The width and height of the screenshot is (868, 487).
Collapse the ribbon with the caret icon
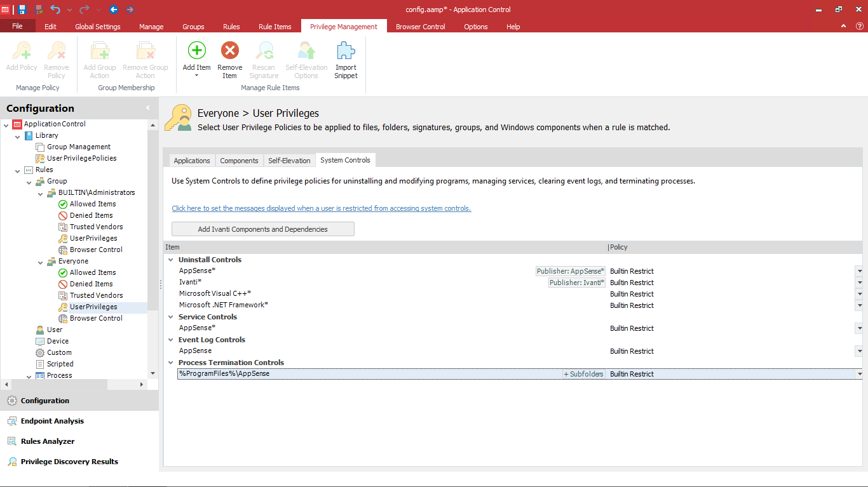click(x=843, y=26)
